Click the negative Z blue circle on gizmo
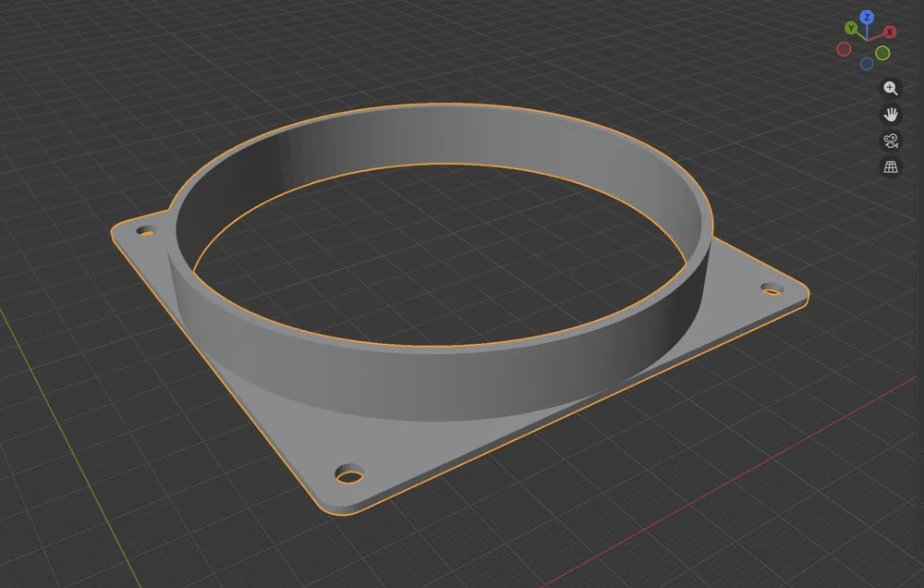Image resolution: width=924 pixels, height=588 pixels. coord(867,64)
